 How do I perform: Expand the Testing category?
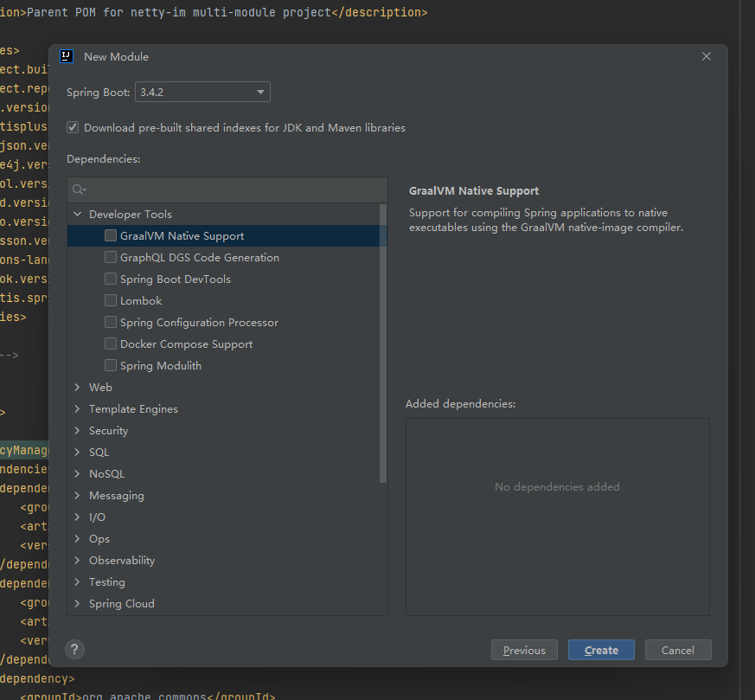[x=78, y=582]
